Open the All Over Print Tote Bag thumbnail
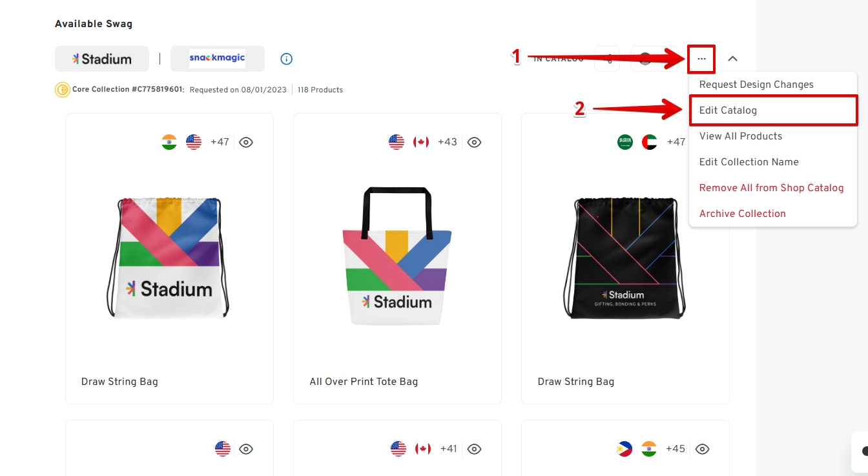868x476 pixels. coord(397,256)
